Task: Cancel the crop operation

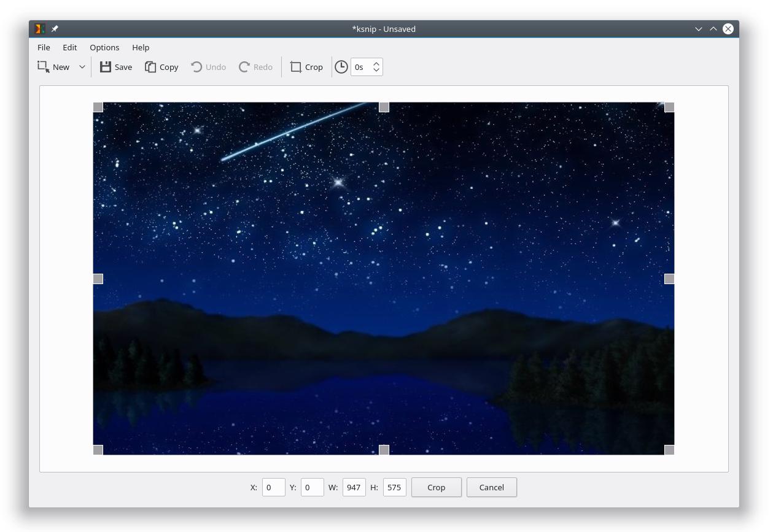Action: click(x=492, y=487)
